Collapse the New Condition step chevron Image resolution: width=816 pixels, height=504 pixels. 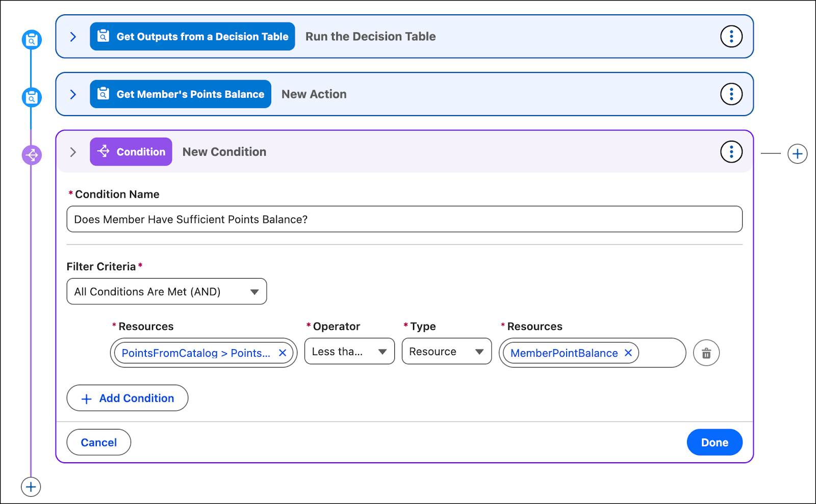(73, 152)
